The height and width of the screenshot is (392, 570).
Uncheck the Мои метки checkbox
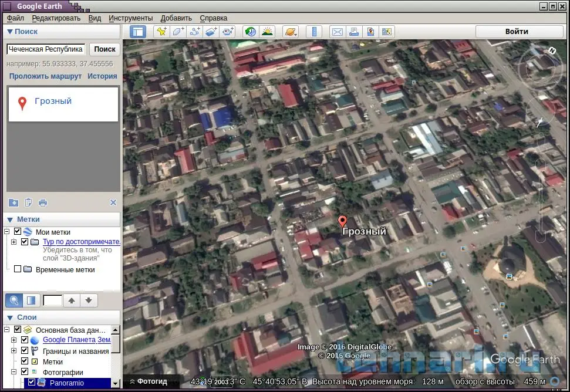(18, 232)
